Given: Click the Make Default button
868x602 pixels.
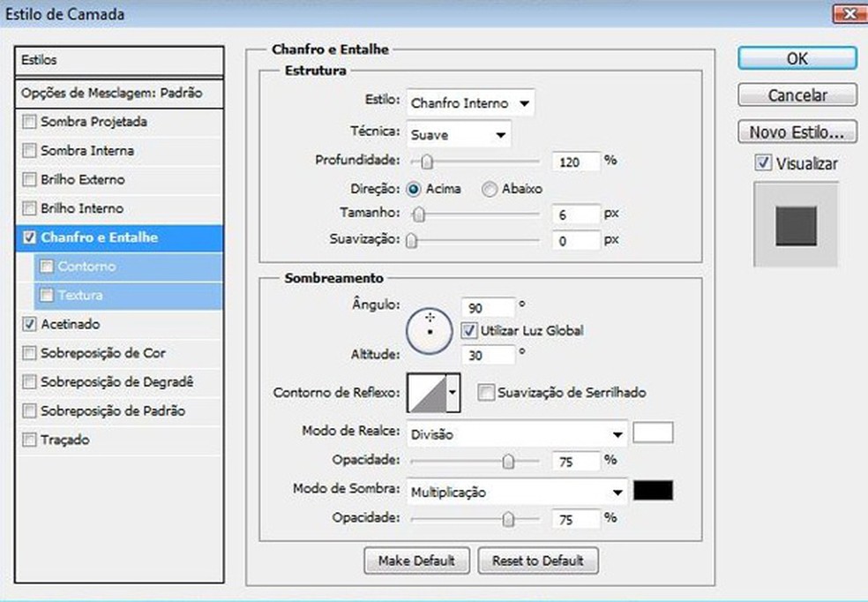Looking at the screenshot, I should coord(417,561).
